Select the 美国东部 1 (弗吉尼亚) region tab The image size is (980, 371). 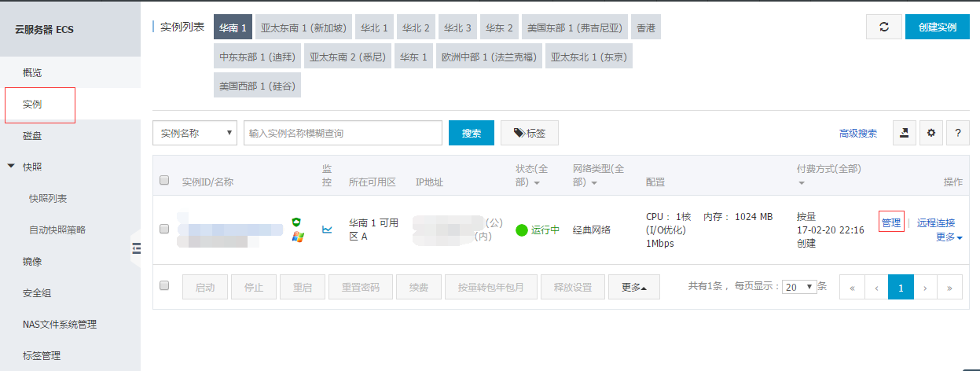click(x=574, y=28)
